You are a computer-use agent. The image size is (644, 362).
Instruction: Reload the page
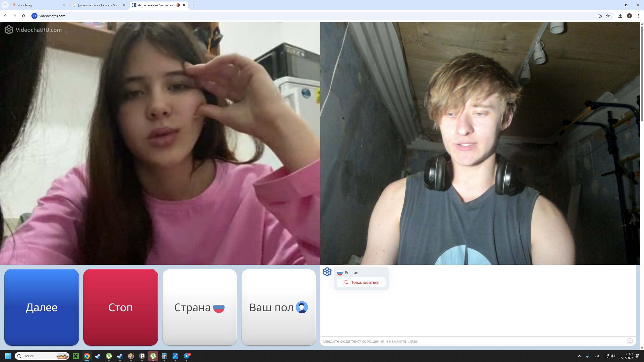(x=24, y=16)
